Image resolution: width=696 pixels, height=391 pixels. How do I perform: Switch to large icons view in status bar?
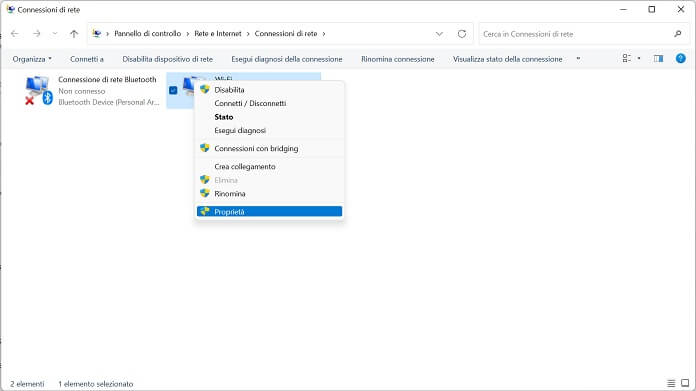pyautogui.click(x=685, y=383)
